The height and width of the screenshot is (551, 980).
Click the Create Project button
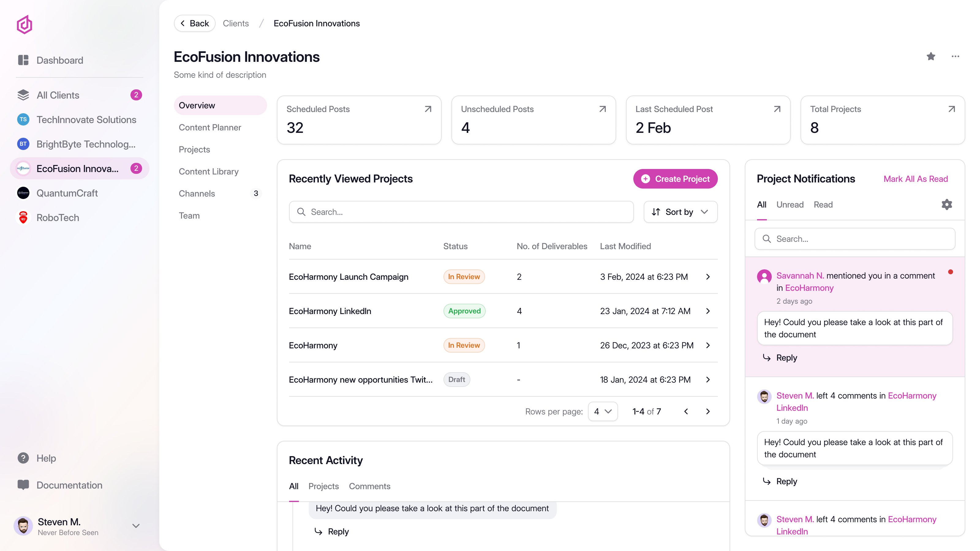(675, 179)
